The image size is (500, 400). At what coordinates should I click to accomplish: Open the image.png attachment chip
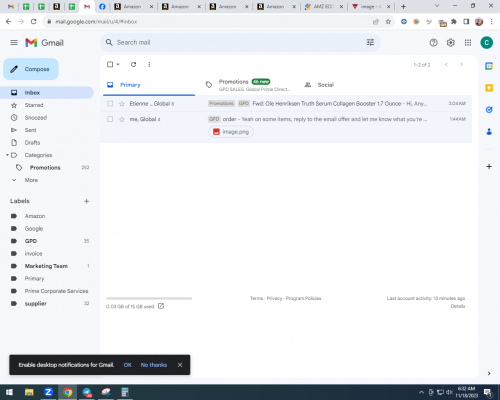tap(231, 132)
